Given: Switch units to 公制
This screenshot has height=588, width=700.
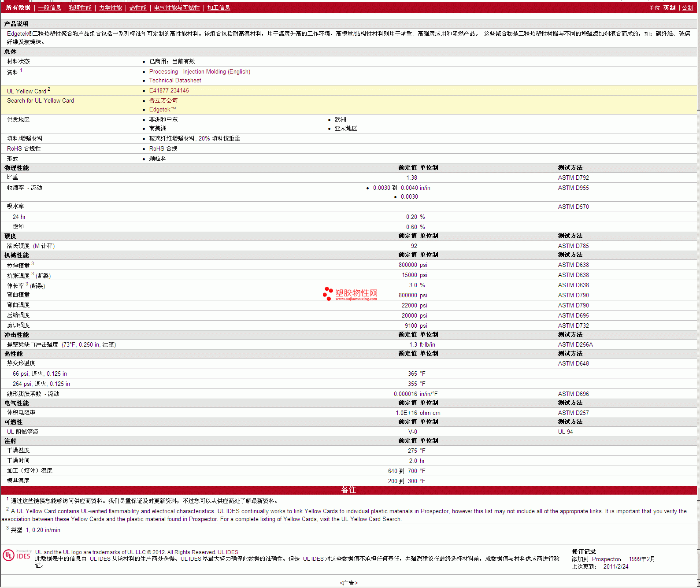Looking at the screenshot, I should [687, 8].
